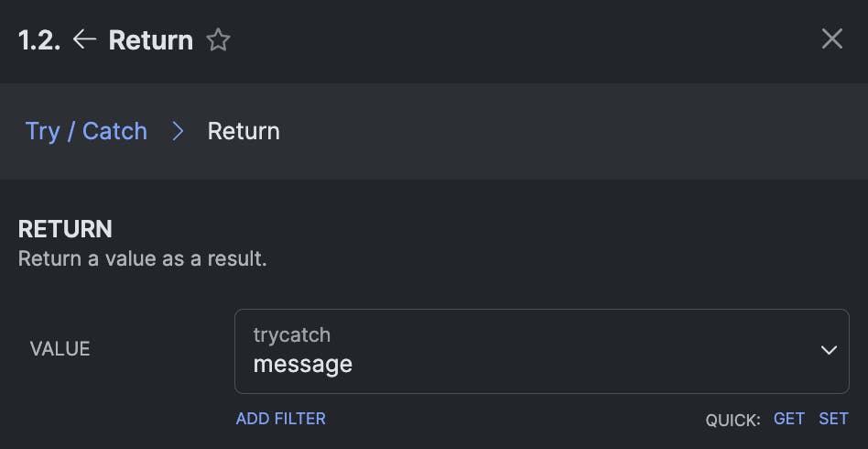The image size is (868, 449).
Task: Click the 'Return a value as a result' description
Action: (x=143, y=258)
